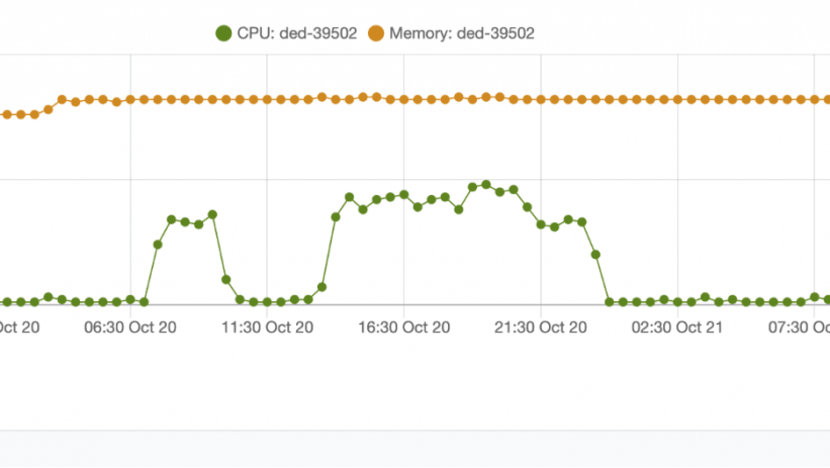Click the orange Memory legend color dot
Image resolution: width=830 pixels, height=468 pixels.
[376, 33]
